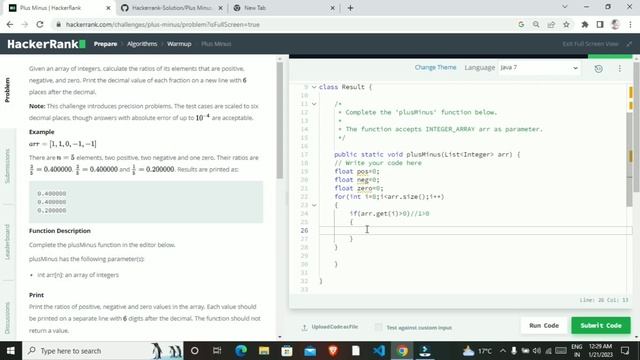Image resolution: width=640 pixels, height=360 pixels.
Task: Collapse the comment block fold arrow
Action: click(x=314, y=104)
